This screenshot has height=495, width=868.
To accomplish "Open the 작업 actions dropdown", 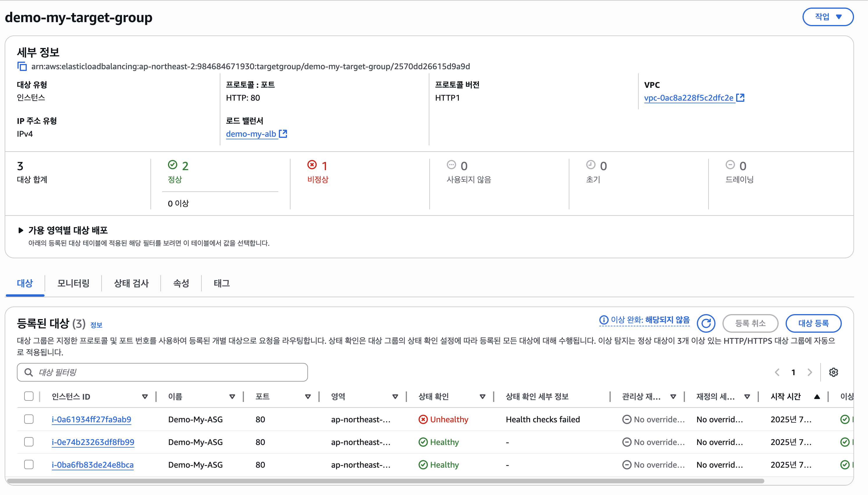I will coord(828,17).
